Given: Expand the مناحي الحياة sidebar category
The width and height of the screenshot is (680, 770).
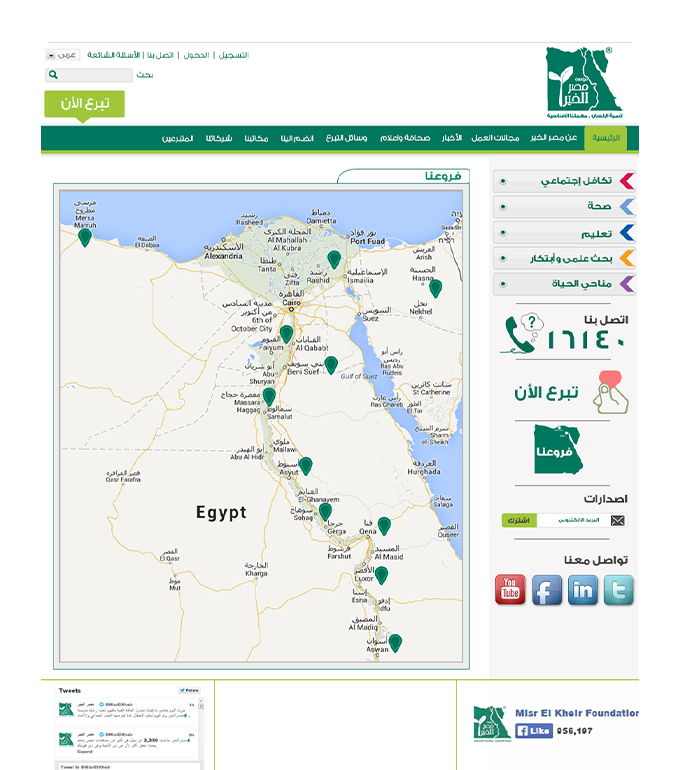Looking at the screenshot, I should [x=564, y=284].
